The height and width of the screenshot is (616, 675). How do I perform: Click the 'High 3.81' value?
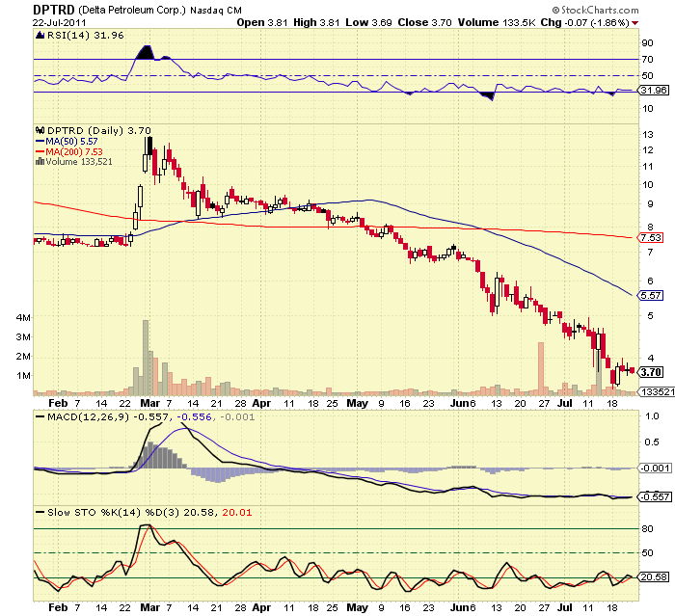click(316, 22)
